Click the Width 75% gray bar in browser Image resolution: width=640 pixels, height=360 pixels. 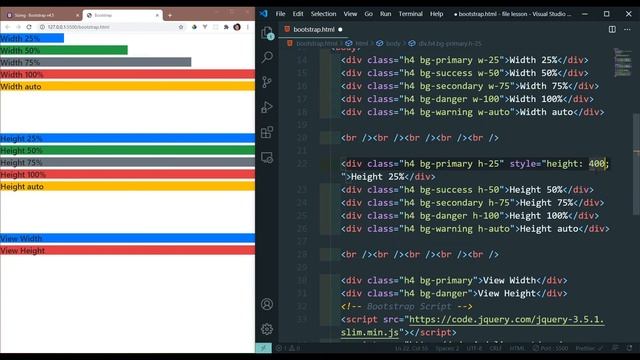point(96,62)
